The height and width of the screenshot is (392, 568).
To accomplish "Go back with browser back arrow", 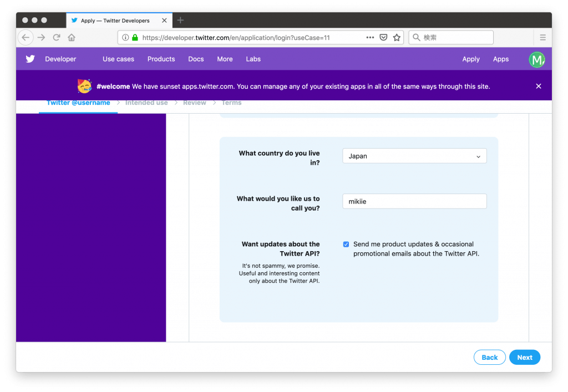I will coord(26,38).
